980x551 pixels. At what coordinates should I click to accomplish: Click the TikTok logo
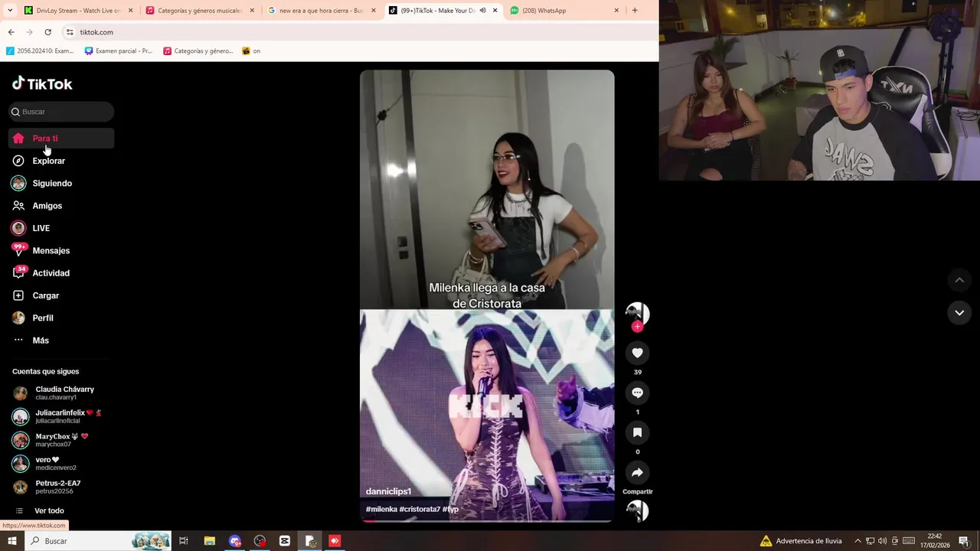[42, 83]
